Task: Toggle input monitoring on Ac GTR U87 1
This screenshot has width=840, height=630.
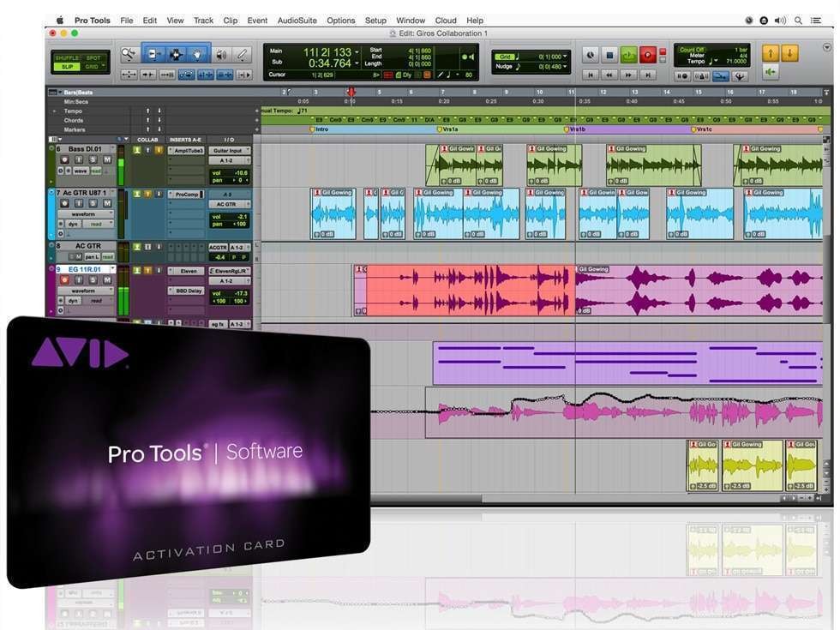Action: tap(79, 204)
